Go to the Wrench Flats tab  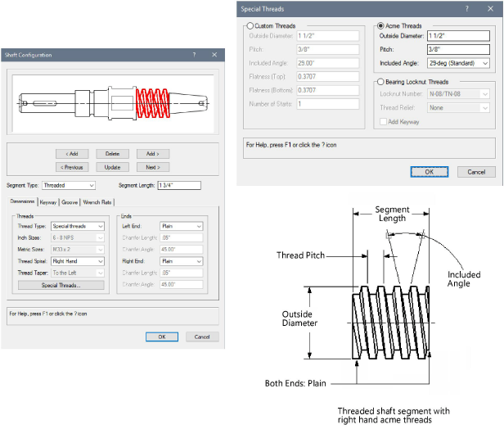tap(97, 201)
